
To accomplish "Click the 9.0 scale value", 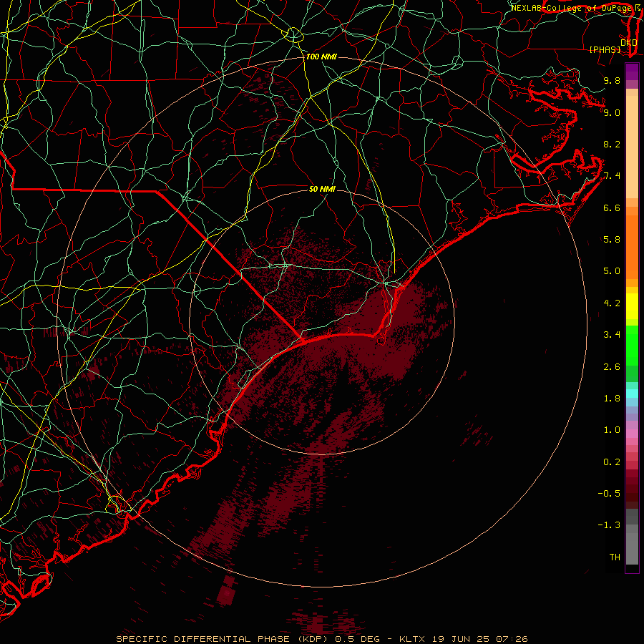I will point(612,112).
